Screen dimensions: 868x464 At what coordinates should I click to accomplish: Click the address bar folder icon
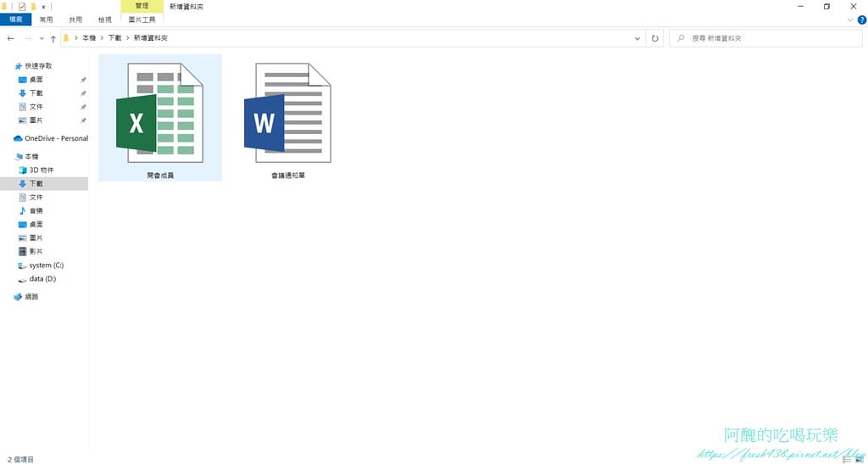pos(66,38)
